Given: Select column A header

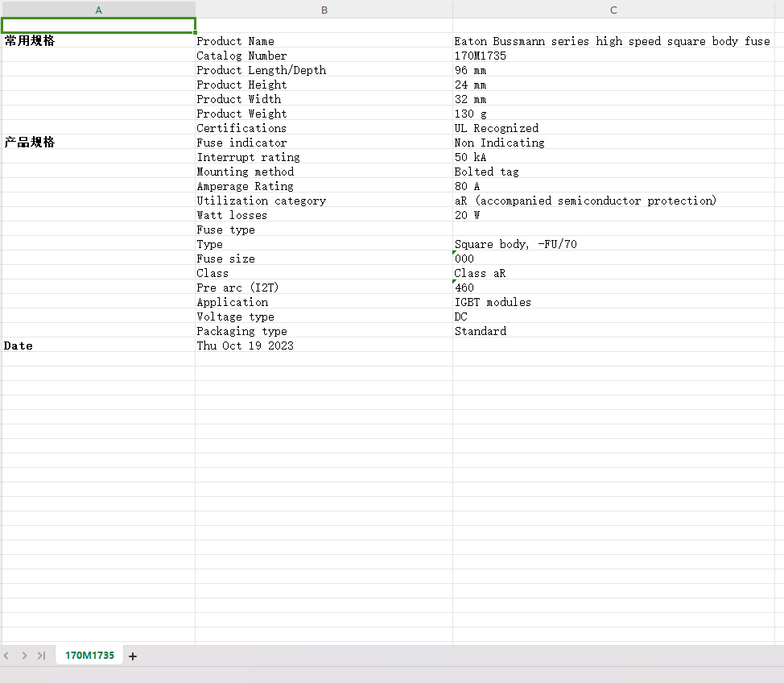Looking at the screenshot, I should click(x=98, y=10).
